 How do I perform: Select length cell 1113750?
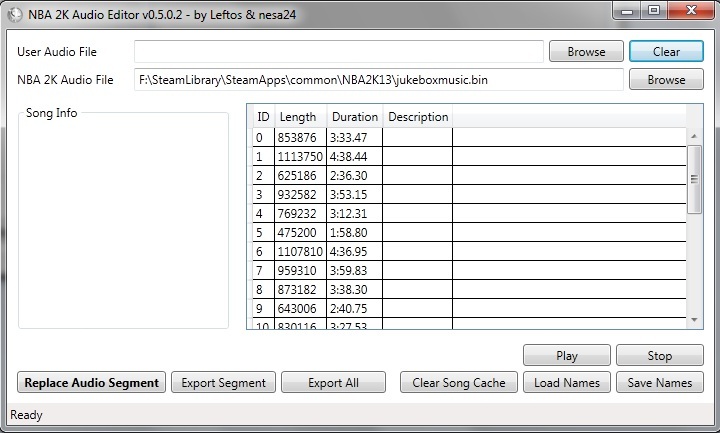pos(300,157)
